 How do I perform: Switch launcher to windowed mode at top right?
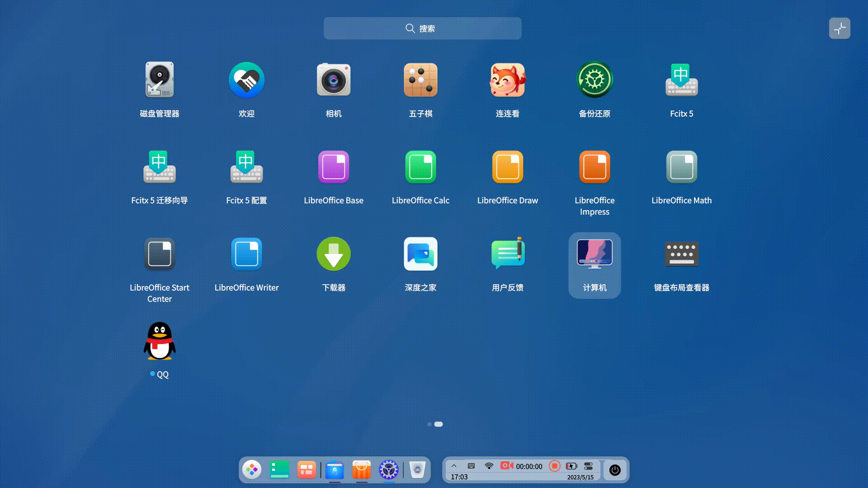[x=840, y=28]
